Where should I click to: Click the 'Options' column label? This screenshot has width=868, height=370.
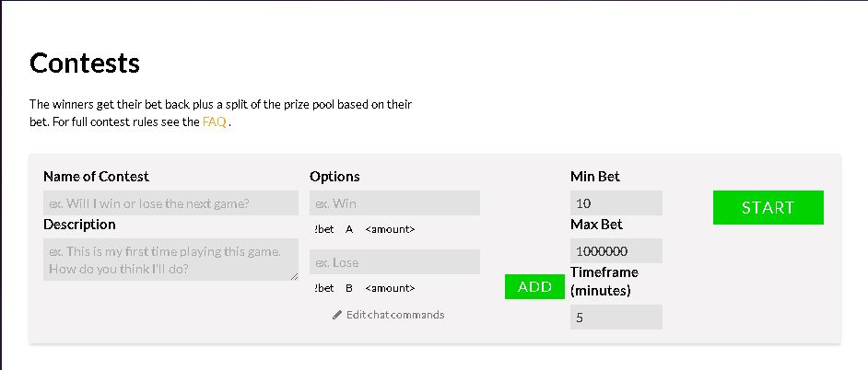click(x=334, y=177)
